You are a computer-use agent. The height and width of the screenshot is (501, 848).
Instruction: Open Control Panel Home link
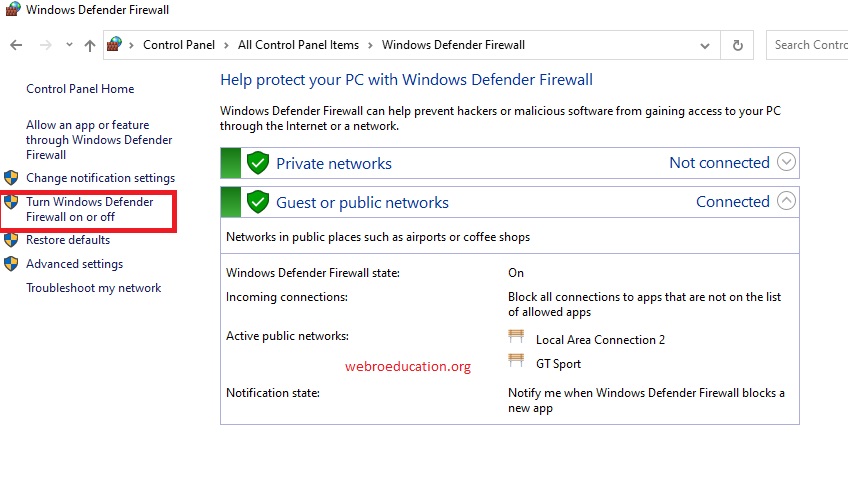[x=80, y=89]
